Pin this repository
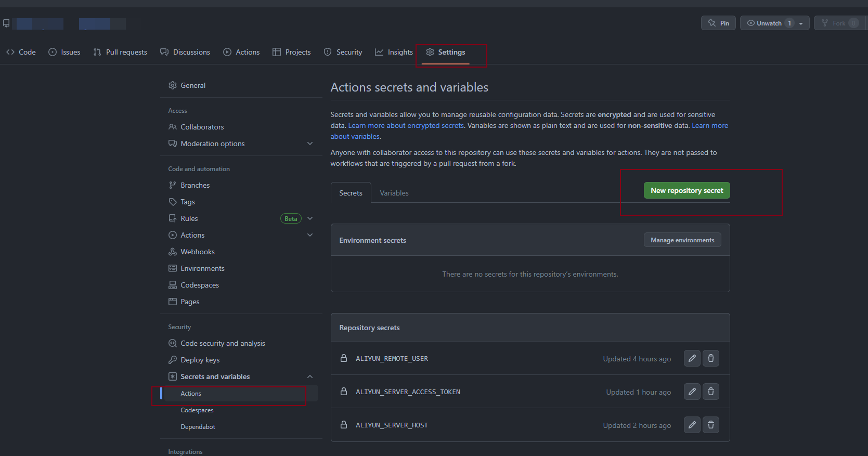The height and width of the screenshot is (456, 868). pos(718,23)
